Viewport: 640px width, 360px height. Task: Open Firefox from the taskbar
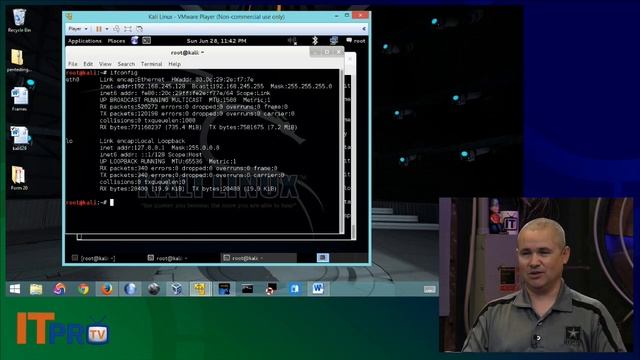point(107,289)
